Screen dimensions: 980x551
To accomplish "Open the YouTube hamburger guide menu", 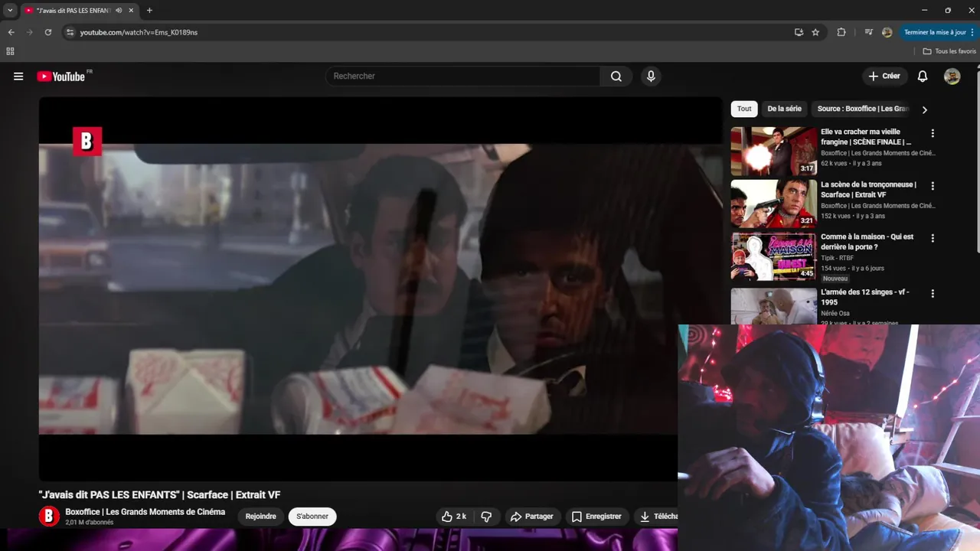I will tap(18, 77).
